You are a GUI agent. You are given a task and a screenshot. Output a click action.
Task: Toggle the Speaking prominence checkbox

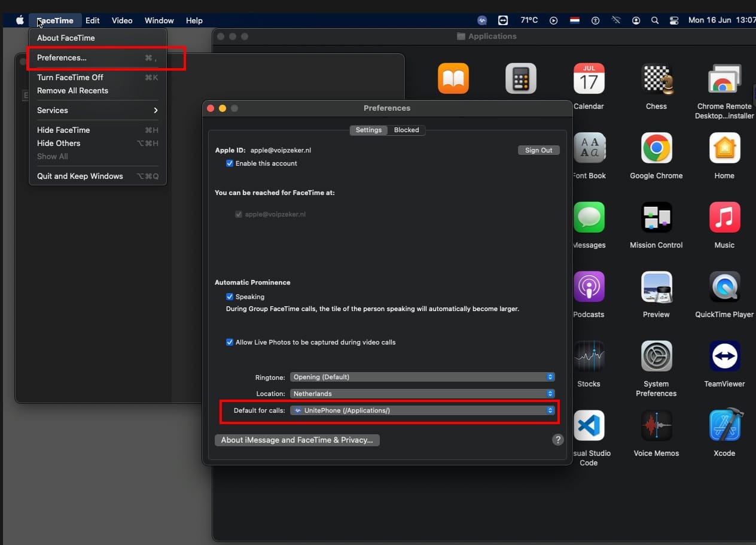point(230,297)
